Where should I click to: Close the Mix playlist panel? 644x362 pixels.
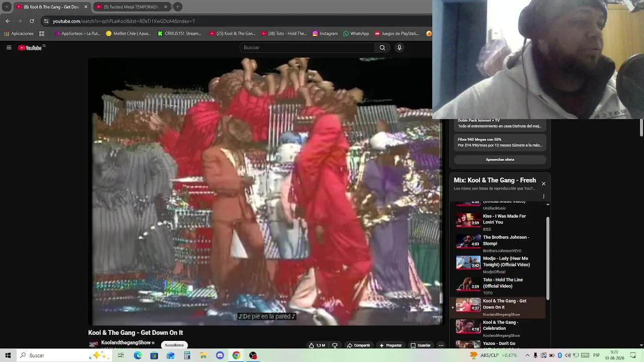[543, 184]
